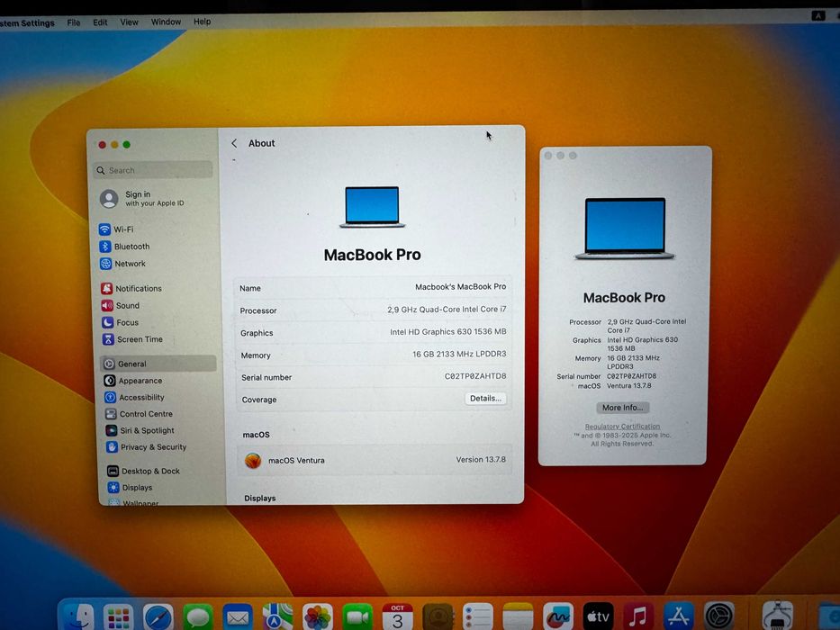Launch Maps from the Dock

(277, 617)
